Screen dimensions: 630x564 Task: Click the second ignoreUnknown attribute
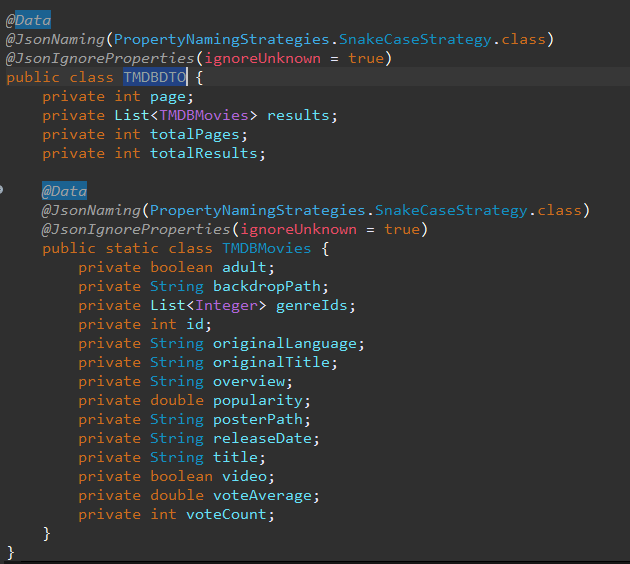coord(298,229)
